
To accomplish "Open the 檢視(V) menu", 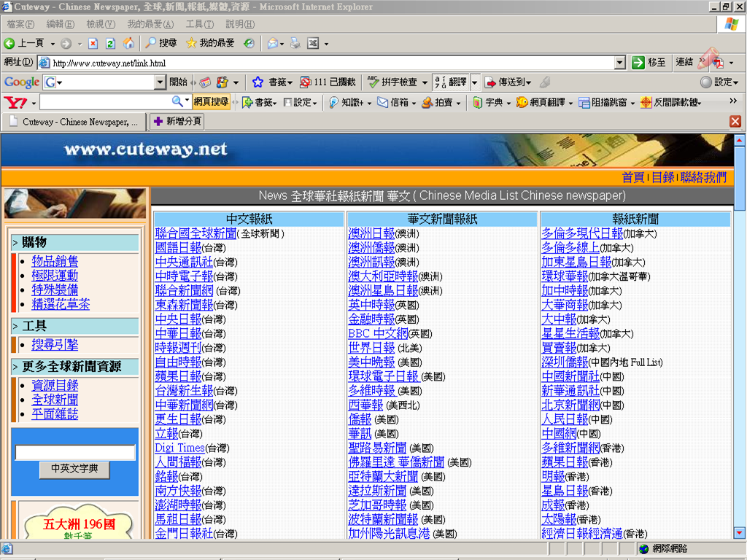I will tap(101, 24).
